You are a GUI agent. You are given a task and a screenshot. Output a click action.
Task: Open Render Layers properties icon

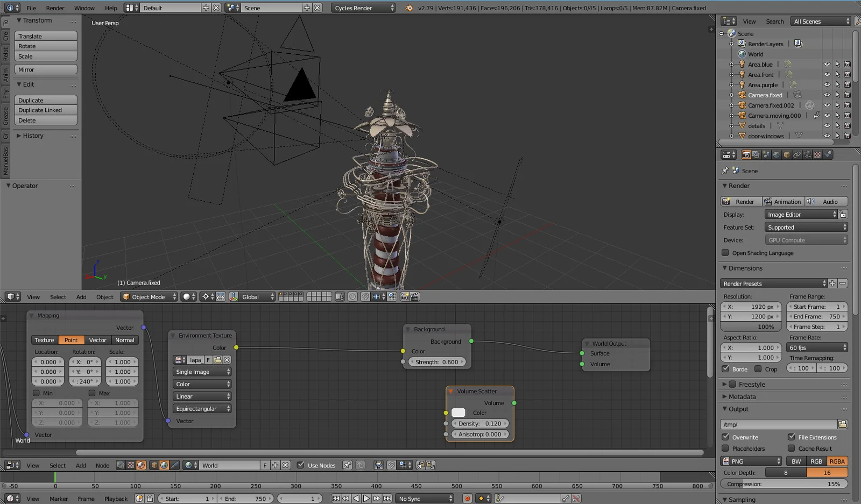[756, 154]
